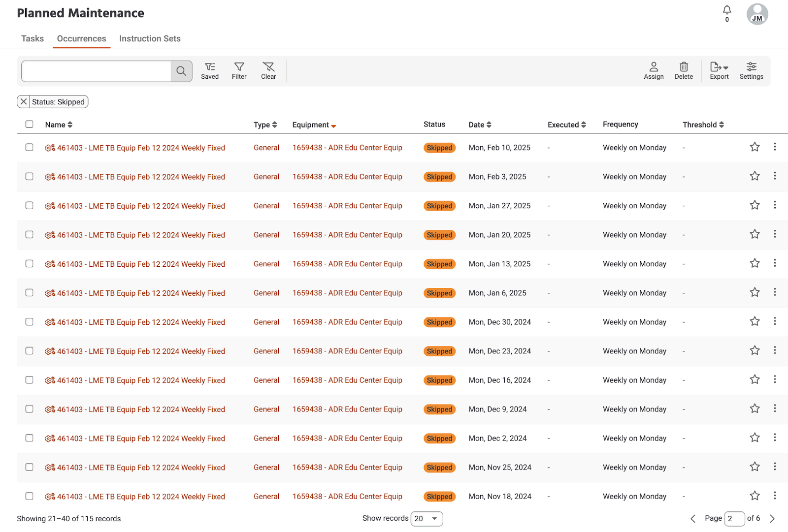Open the JM user avatar menu

pos(757,14)
